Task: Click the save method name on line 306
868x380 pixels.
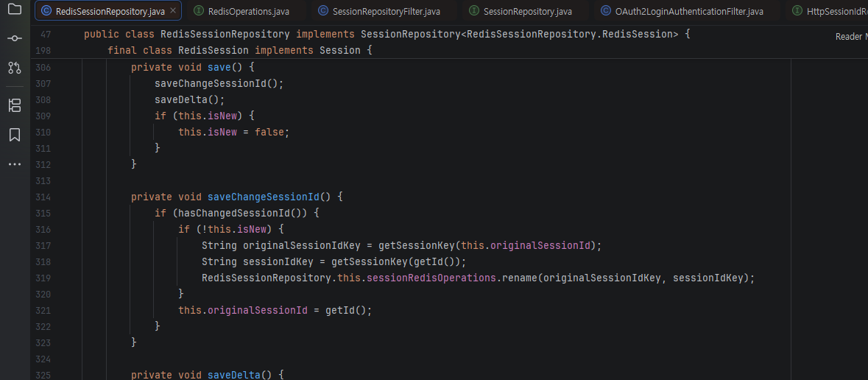Action: pos(219,68)
